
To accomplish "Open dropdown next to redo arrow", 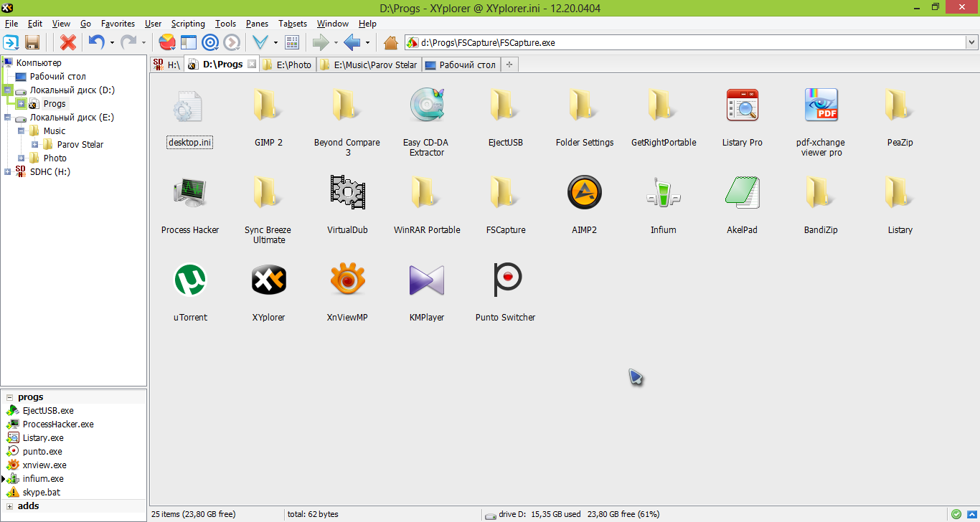I will point(144,43).
